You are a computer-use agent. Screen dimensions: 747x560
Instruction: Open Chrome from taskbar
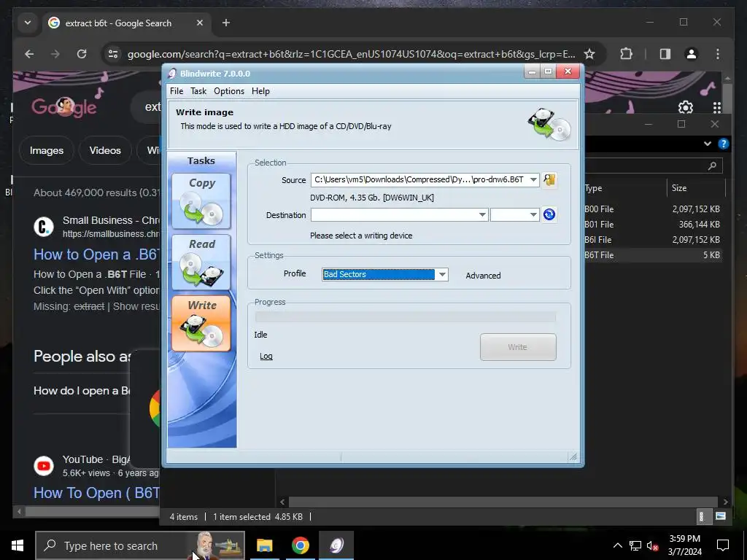click(x=300, y=545)
